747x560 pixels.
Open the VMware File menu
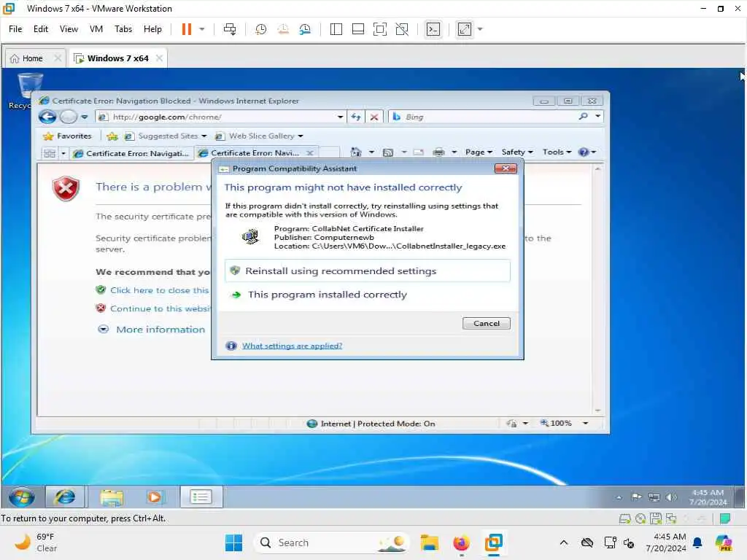(x=15, y=29)
